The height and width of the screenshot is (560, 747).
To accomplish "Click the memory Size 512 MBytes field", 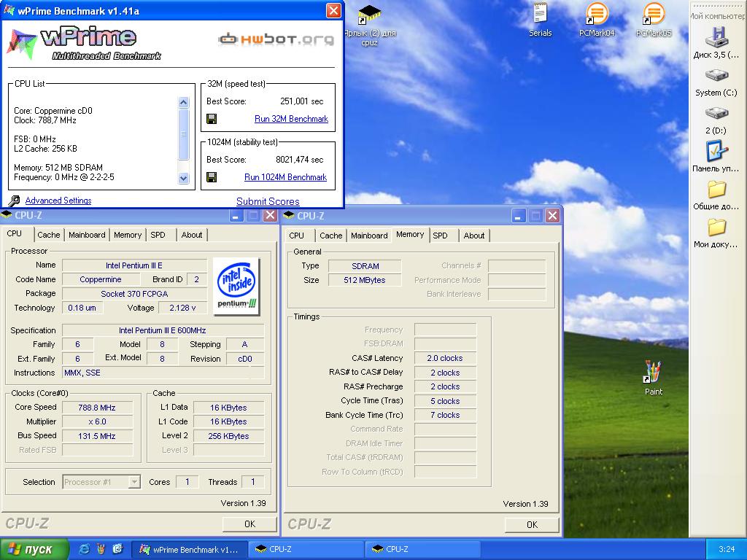I will pos(365,280).
